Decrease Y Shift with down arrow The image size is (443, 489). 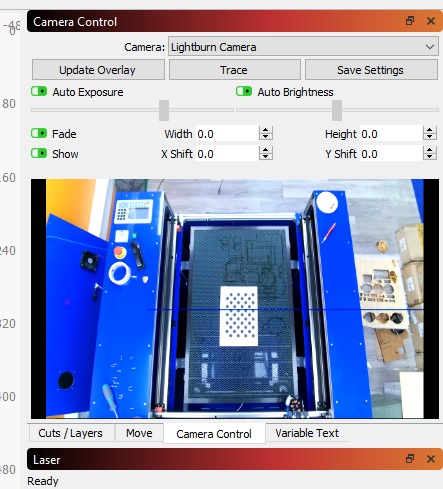[430, 157]
